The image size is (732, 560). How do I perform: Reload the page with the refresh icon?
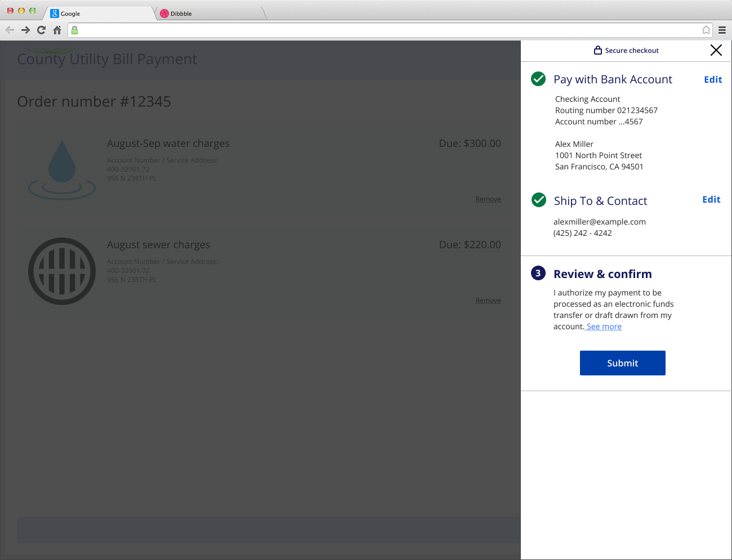pyautogui.click(x=41, y=30)
